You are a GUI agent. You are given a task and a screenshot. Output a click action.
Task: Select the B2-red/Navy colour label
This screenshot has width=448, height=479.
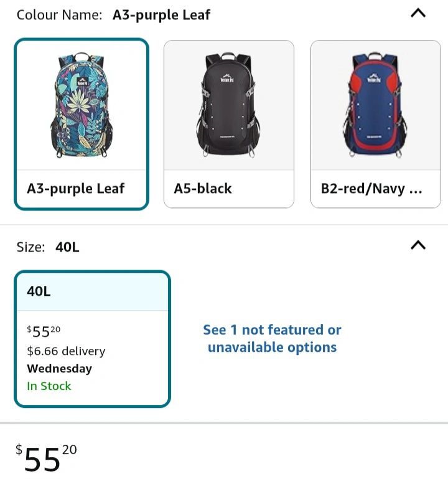click(x=371, y=188)
